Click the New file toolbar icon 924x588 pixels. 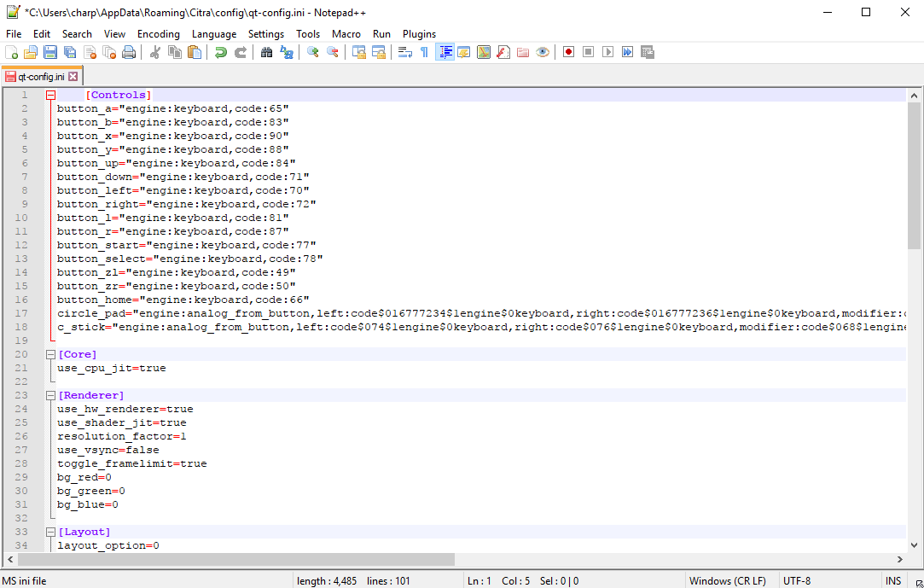[12, 52]
